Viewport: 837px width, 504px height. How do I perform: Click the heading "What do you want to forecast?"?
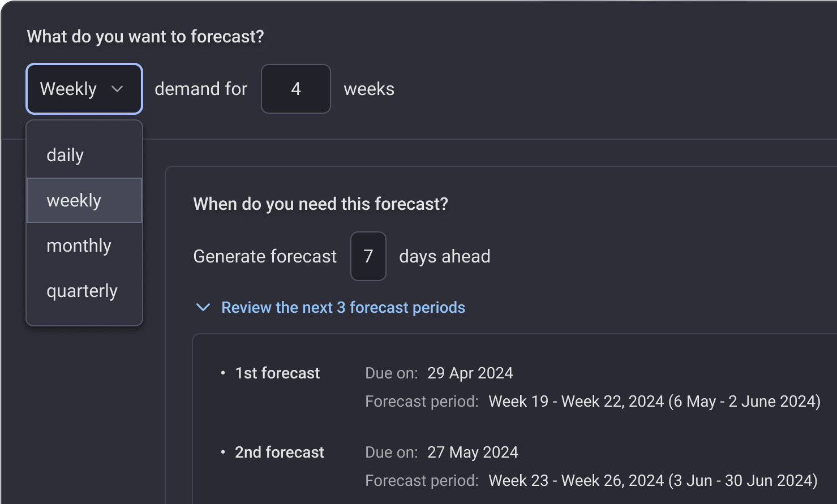[145, 36]
